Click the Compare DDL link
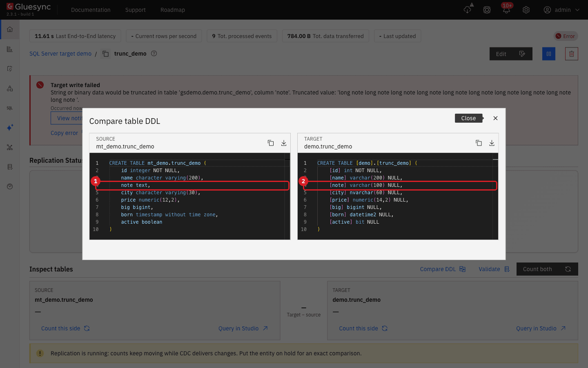 point(443,269)
